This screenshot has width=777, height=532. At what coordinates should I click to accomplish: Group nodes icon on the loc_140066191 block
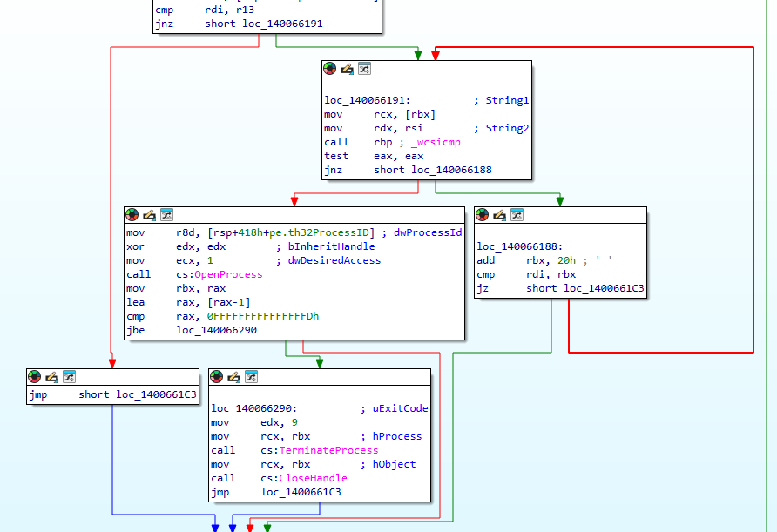point(365,68)
